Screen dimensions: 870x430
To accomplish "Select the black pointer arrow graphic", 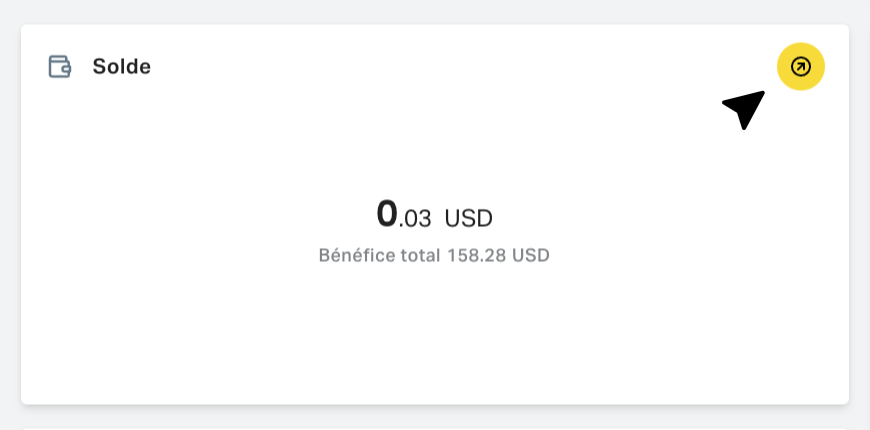I will (745, 109).
